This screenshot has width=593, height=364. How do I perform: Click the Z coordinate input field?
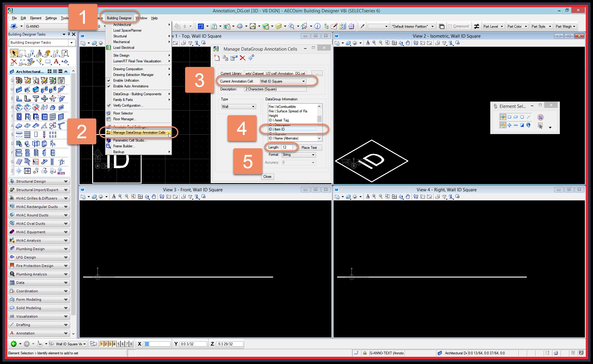click(x=230, y=344)
